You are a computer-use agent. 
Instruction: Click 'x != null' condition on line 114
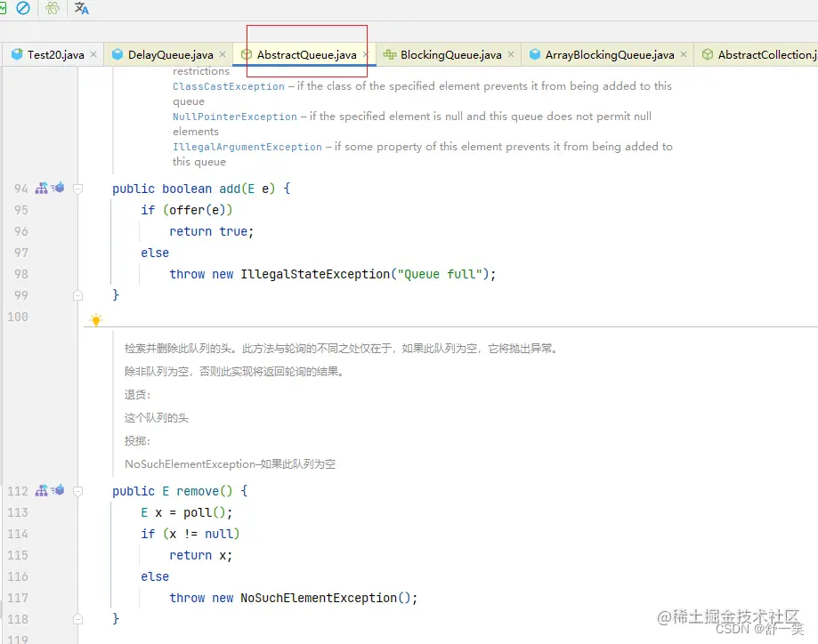201,534
